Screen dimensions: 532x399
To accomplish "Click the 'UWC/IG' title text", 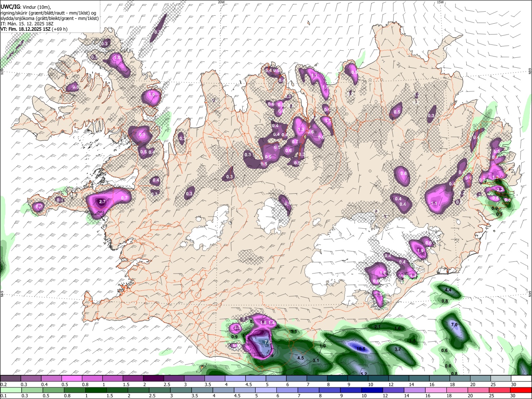I will coord(10,7).
